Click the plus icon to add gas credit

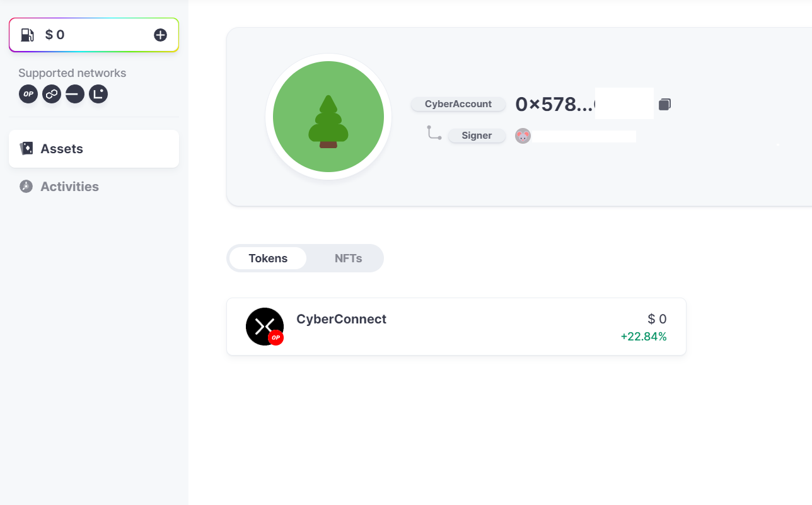click(x=161, y=35)
